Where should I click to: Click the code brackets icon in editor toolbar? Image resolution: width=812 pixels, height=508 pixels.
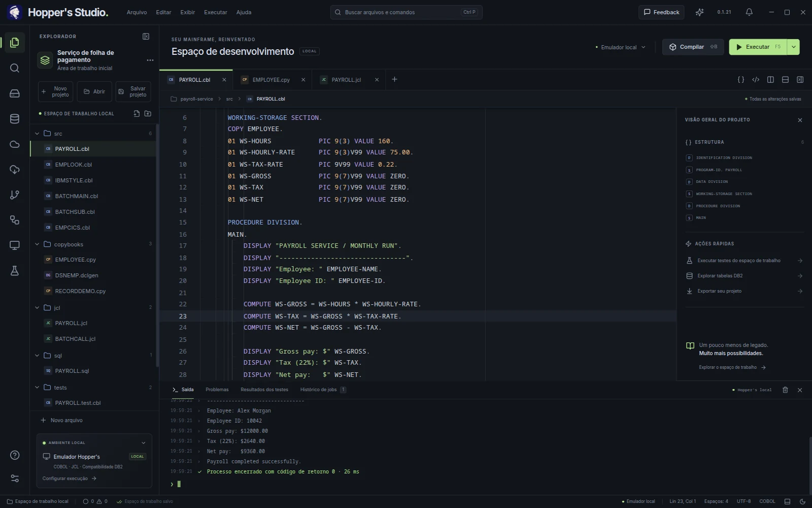pos(756,80)
